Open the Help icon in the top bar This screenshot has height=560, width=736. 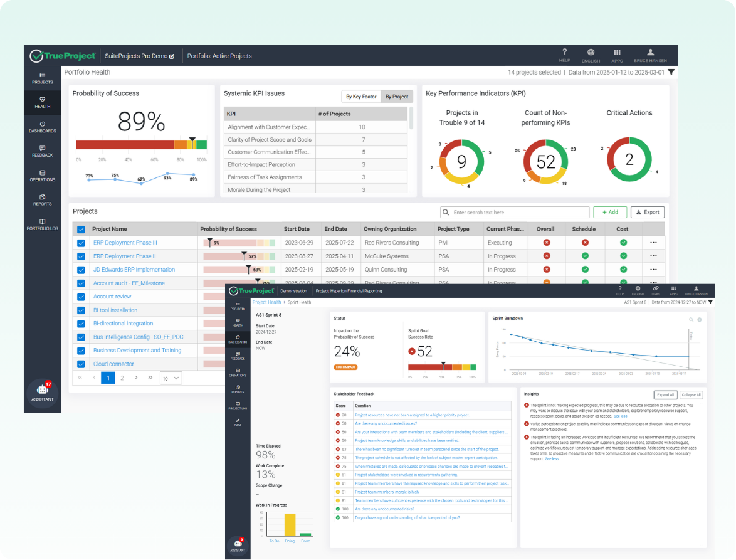[x=564, y=55]
